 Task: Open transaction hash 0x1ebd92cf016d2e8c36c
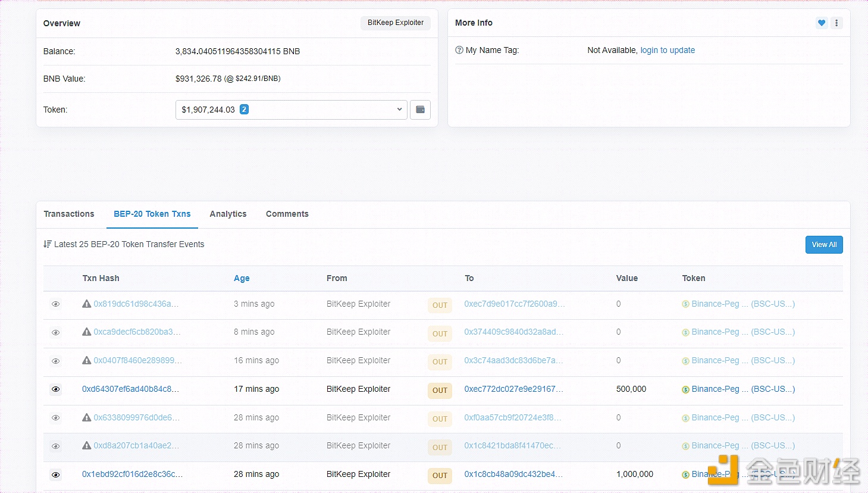click(x=132, y=474)
